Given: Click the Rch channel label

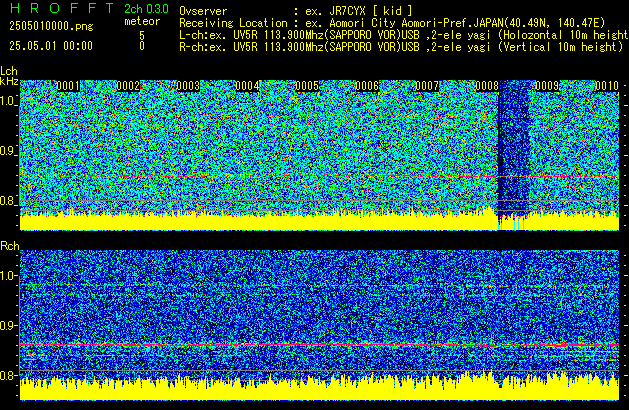Looking at the screenshot, I should 10,246.
